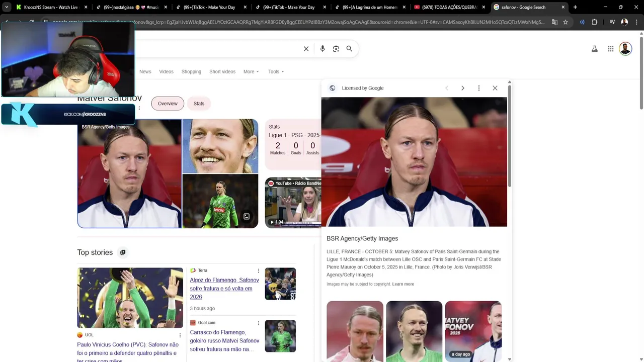This screenshot has width=644, height=362.
Task: Open Top stories save-collection icon
Action: [122, 252]
